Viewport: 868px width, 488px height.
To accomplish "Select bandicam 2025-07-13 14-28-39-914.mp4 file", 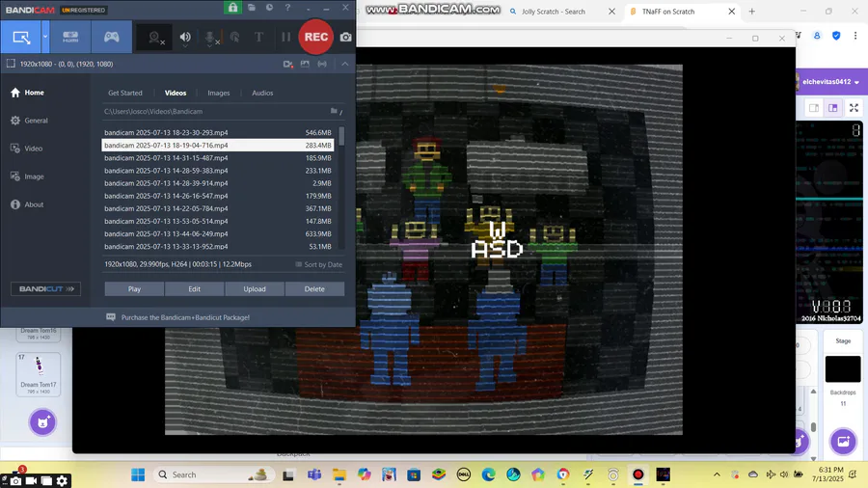I will point(218,183).
